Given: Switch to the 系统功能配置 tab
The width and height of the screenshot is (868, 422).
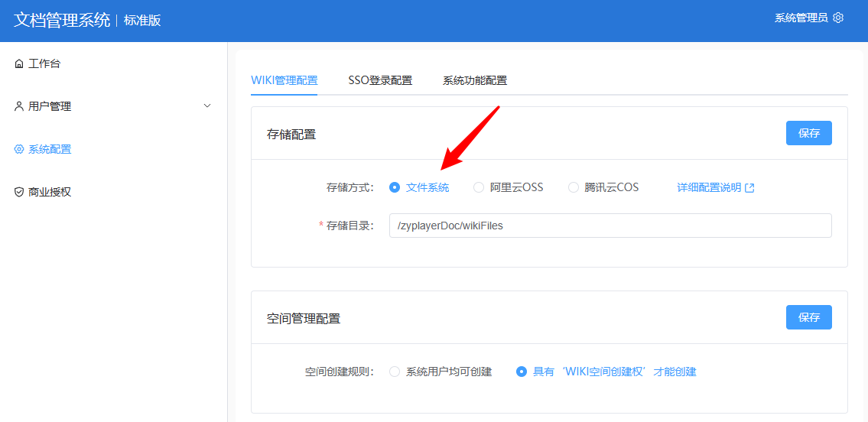Looking at the screenshot, I should coord(475,80).
